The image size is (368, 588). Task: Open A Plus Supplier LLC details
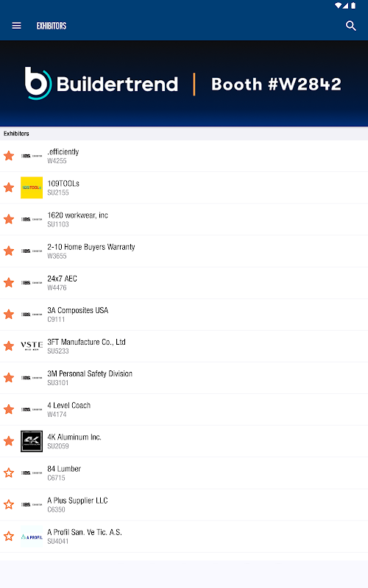pos(184,505)
